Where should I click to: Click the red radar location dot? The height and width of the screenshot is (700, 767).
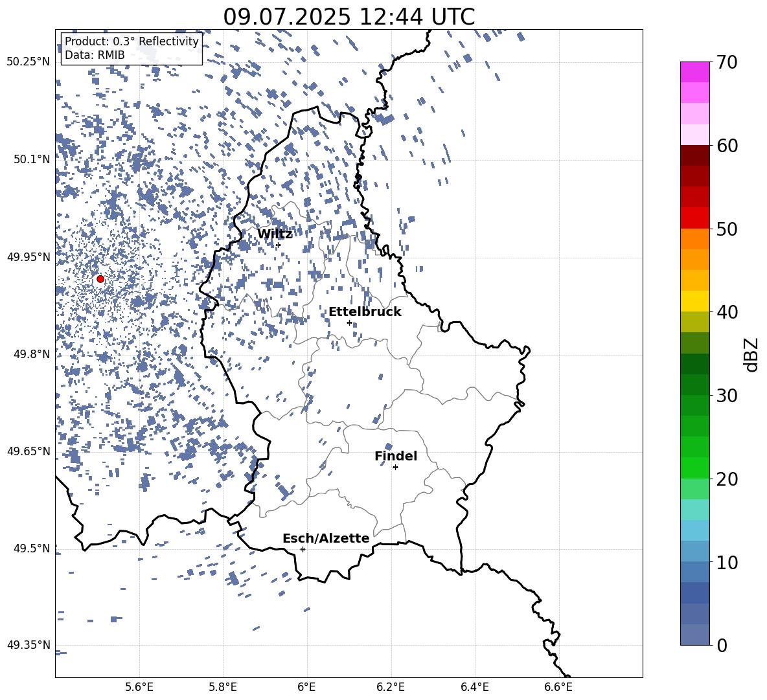100,278
